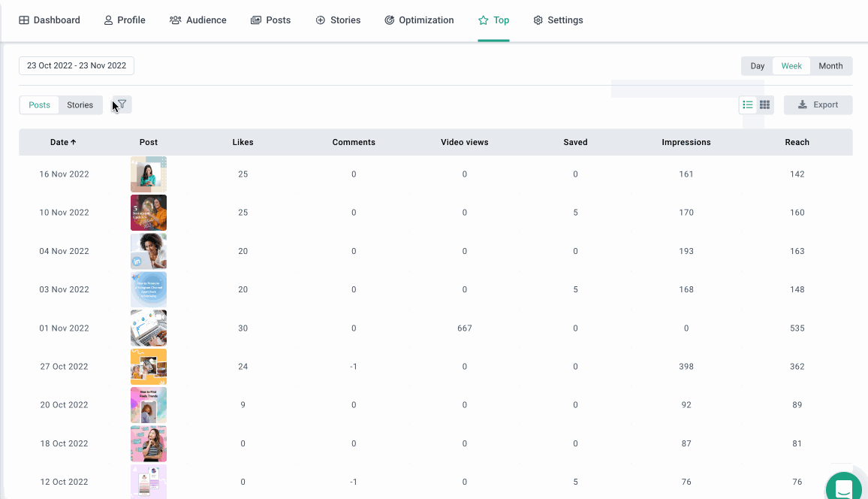Open the filter funnel icon

[122, 104]
